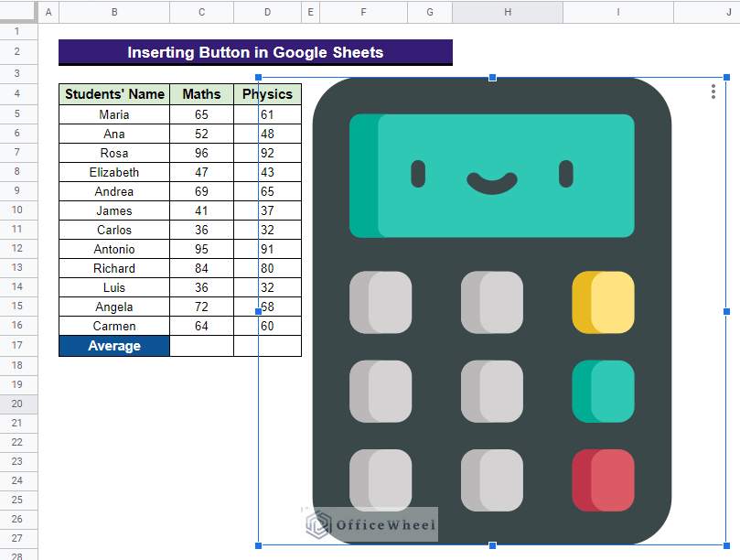This screenshot has height=560, width=740.
Task: Click the top-center image resize handle
Action: click(493, 78)
